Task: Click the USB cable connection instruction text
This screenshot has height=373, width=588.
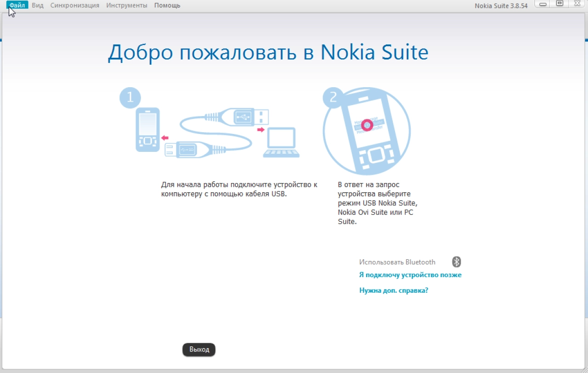Action: [239, 189]
